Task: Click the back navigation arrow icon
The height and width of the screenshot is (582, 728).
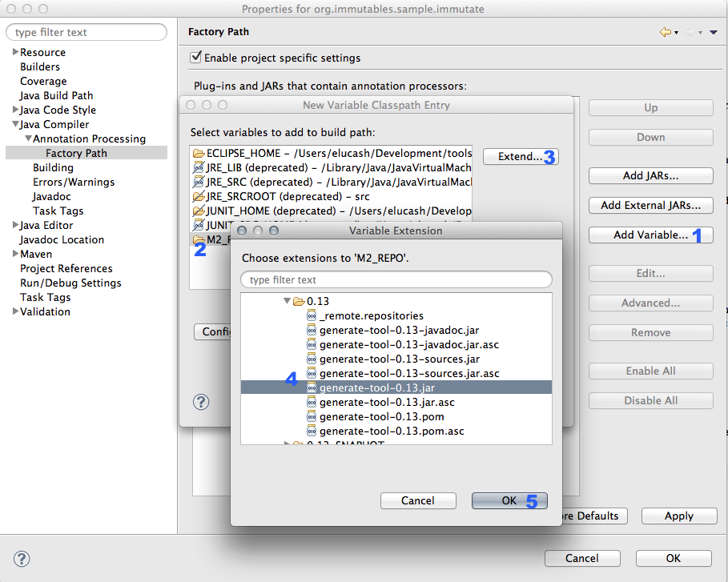Action: 666,32
